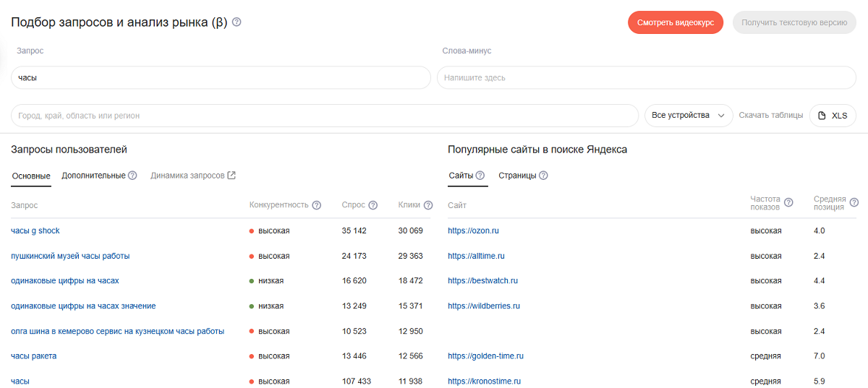This screenshot has height=388, width=868.
Task: Open https://alltime.ru site link
Action: [x=476, y=256]
